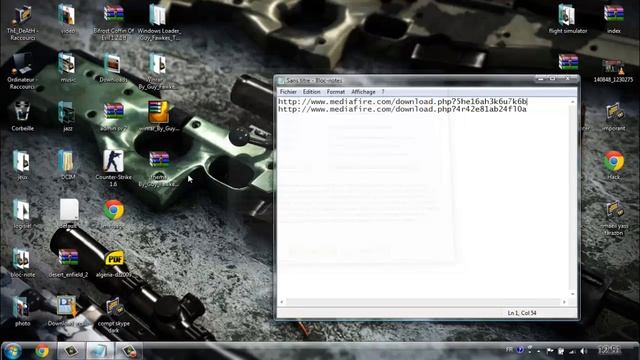Select the Ordinateur Raccourci icon

[x=22, y=71]
